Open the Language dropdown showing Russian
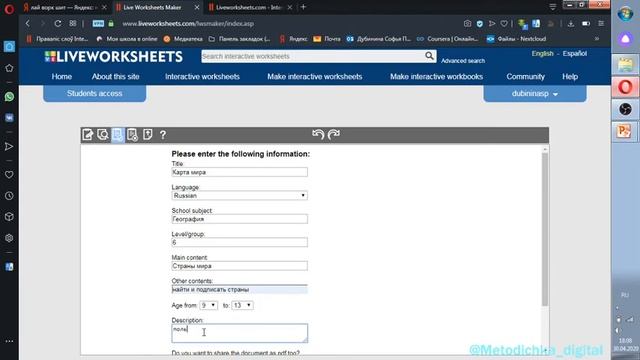 240,196
